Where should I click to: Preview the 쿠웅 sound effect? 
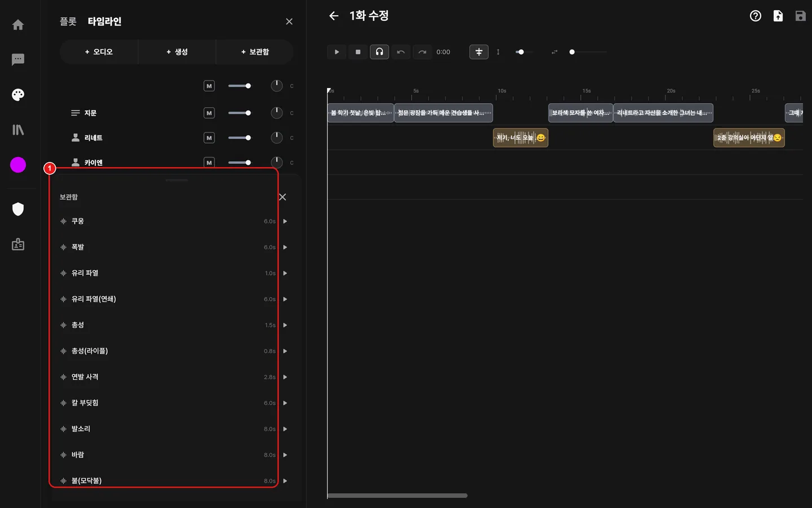click(x=285, y=221)
